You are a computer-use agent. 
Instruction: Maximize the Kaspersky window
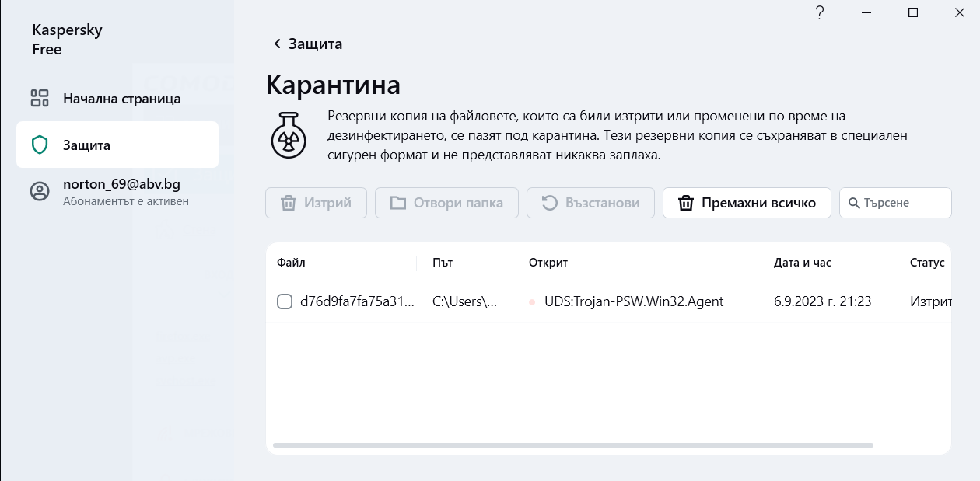[913, 12]
